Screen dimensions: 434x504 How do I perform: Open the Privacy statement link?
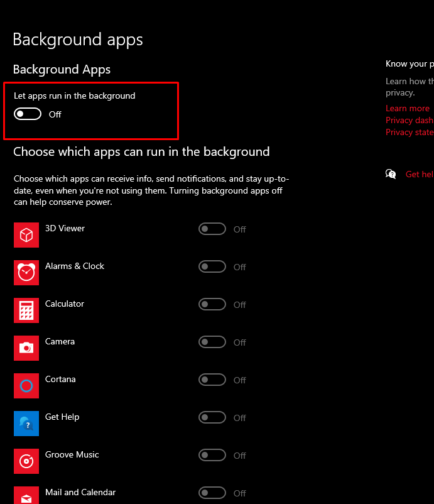410,132
